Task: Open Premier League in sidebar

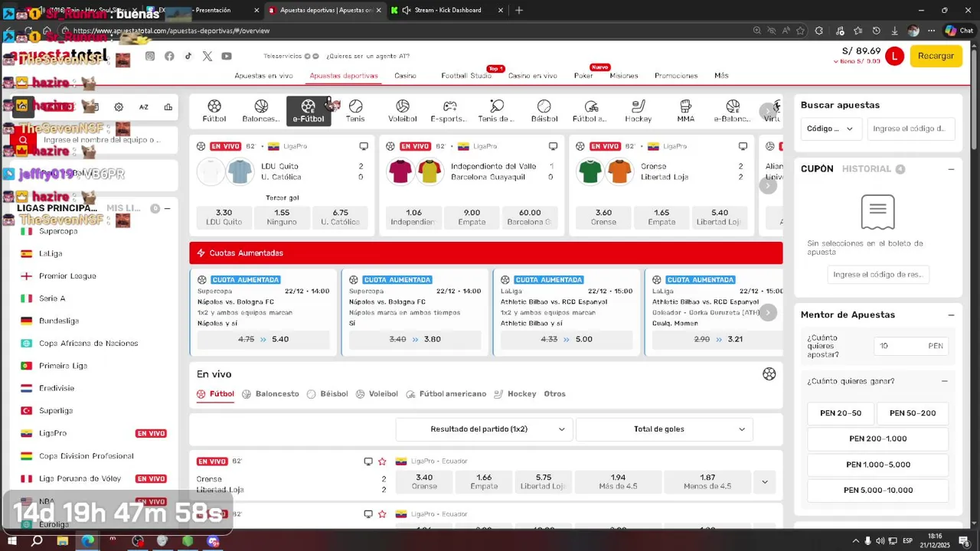Action: (x=67, y=276)
